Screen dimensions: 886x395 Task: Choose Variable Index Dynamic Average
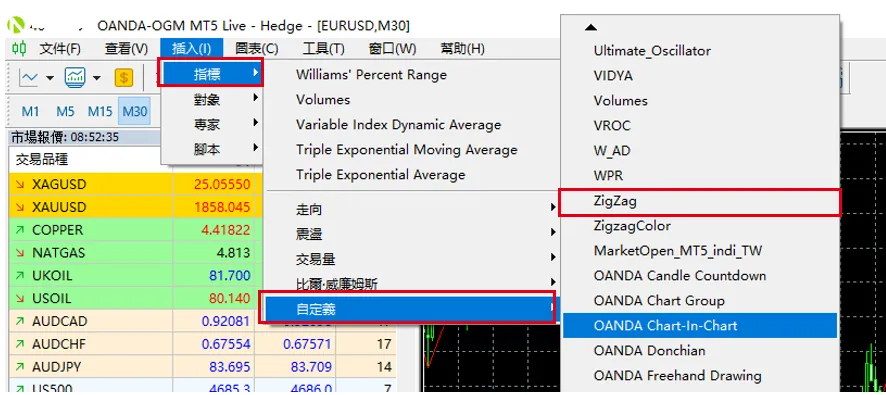[398, 124]
